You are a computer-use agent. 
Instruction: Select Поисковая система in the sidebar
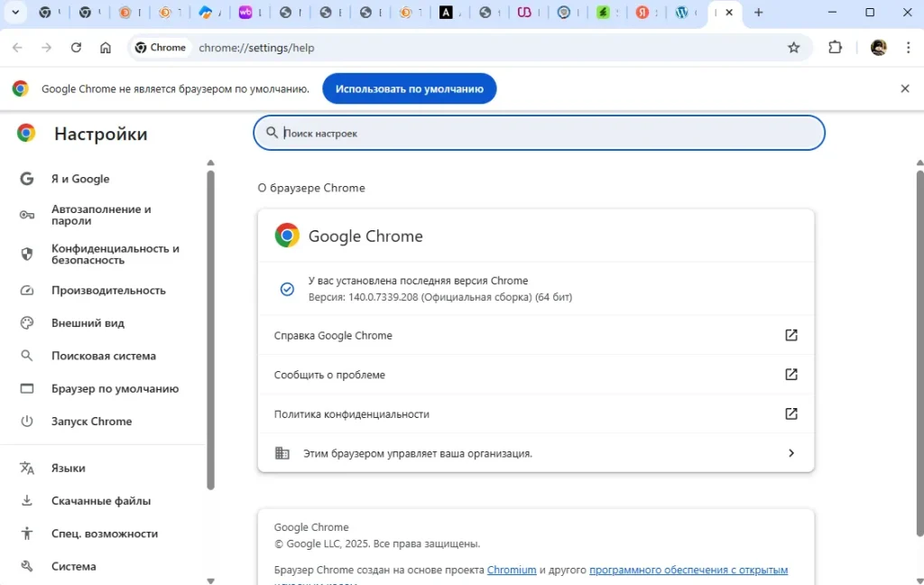point(104,356)
